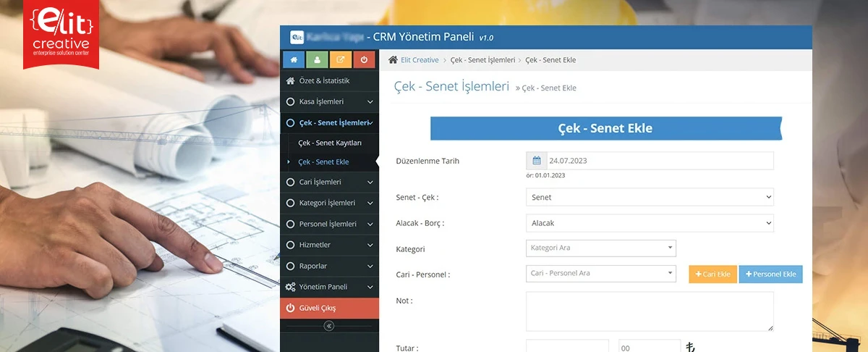This screenshot has height=352, width=868.
Task: Expand the Cari İşlemleri sidebar section
Action: (x=329, y=182)
